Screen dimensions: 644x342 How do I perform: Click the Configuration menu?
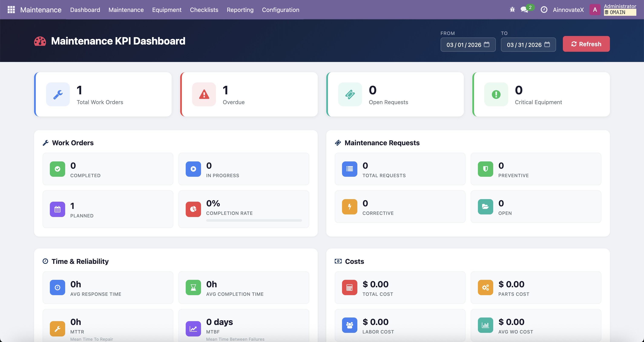pos(280,10)
